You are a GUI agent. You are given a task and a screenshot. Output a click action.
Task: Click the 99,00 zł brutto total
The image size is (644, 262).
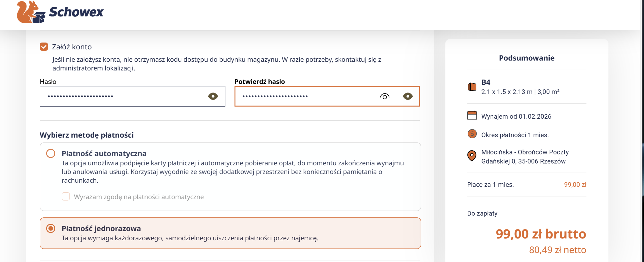point(541,234)
